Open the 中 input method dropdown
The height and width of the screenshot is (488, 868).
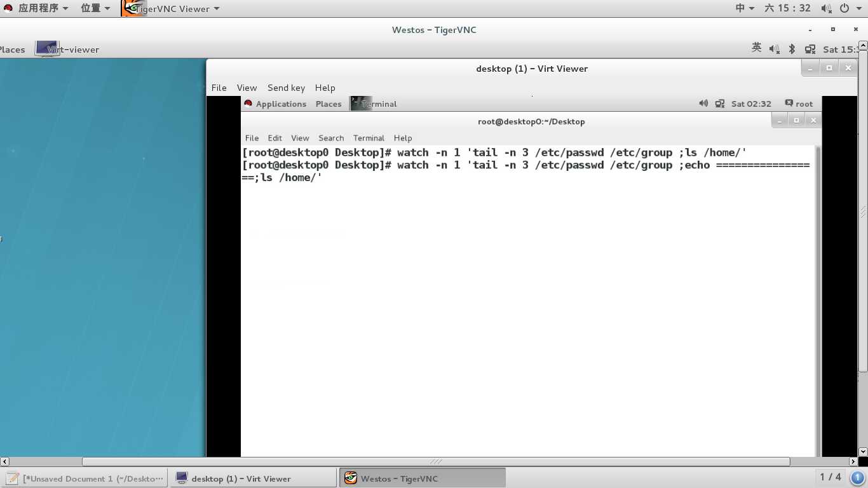pyautogui.click(x=745, y=8)
